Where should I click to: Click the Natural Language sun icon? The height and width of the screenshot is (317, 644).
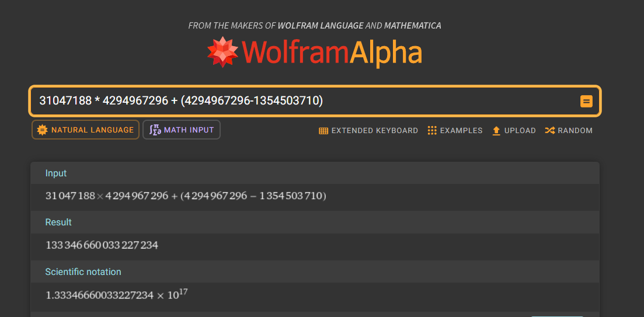click(42, 130)
